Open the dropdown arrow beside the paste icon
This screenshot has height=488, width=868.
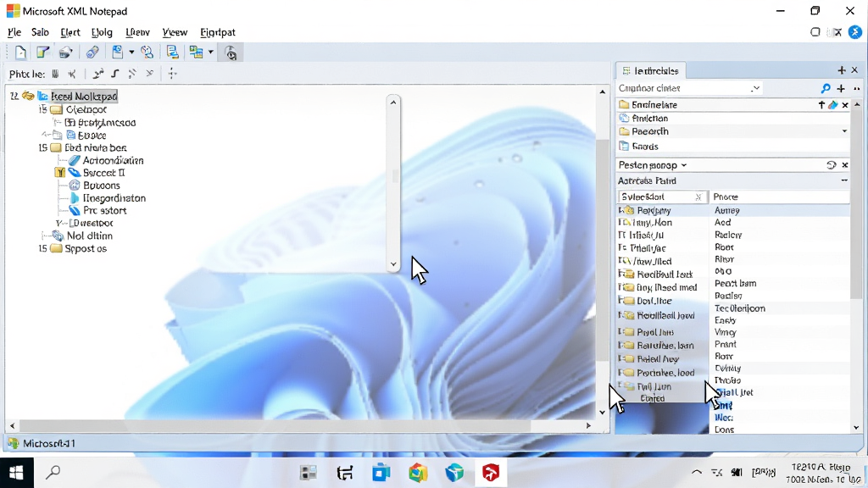(131, 53)
